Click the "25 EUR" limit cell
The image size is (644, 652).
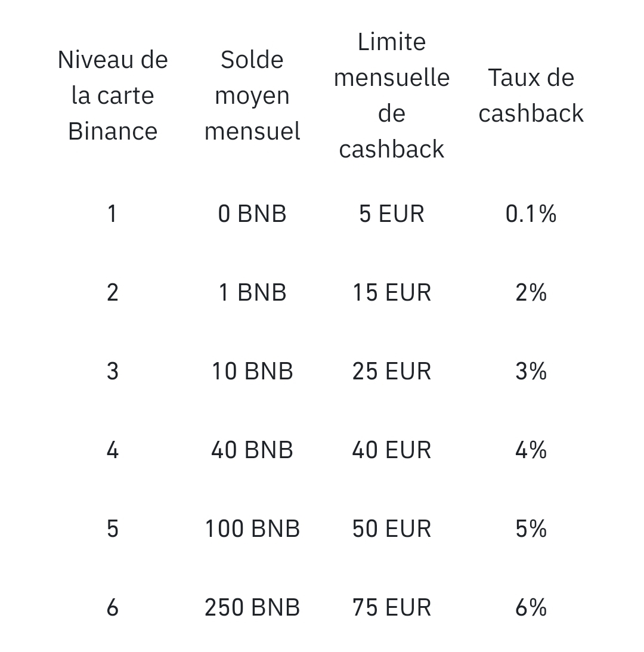tap(392, 371)
